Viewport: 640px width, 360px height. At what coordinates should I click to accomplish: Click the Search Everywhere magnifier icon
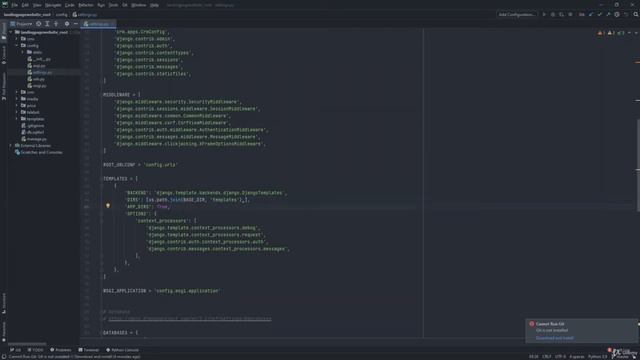click(x=636, y=15)
